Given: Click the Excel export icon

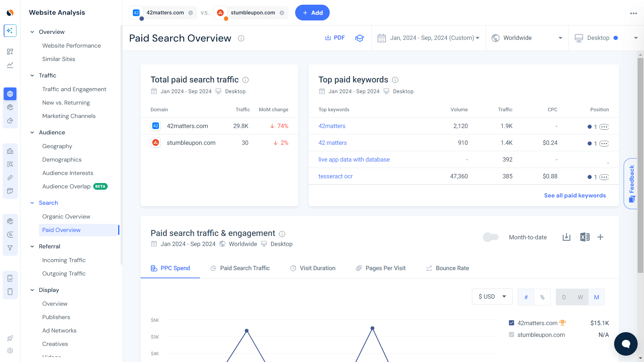Looking at the screenshot, I should pyautogui.click(x=584, y=237).
